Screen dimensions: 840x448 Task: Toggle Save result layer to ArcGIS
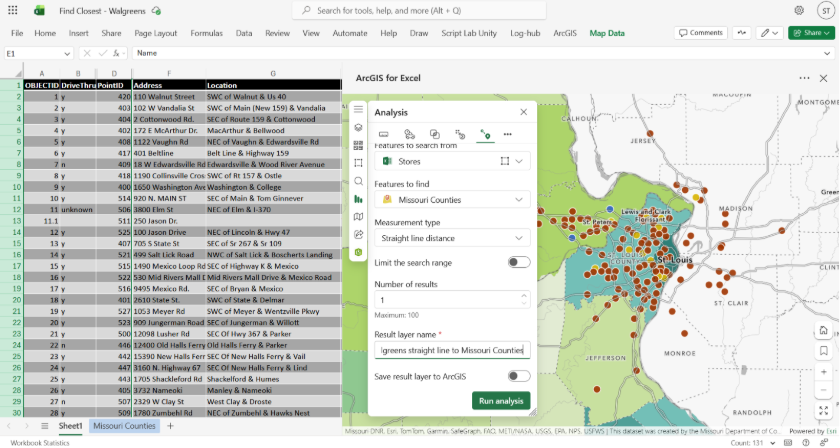coord(519,376)
